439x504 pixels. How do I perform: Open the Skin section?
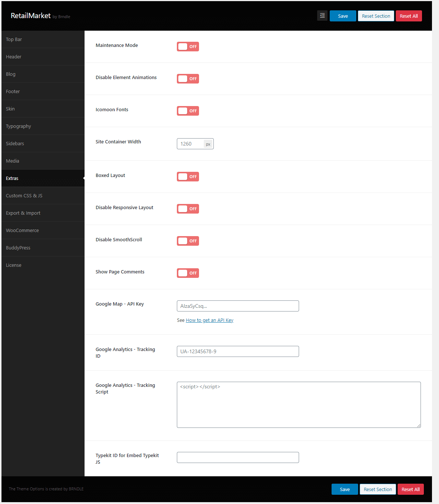[x=43, y=109]
